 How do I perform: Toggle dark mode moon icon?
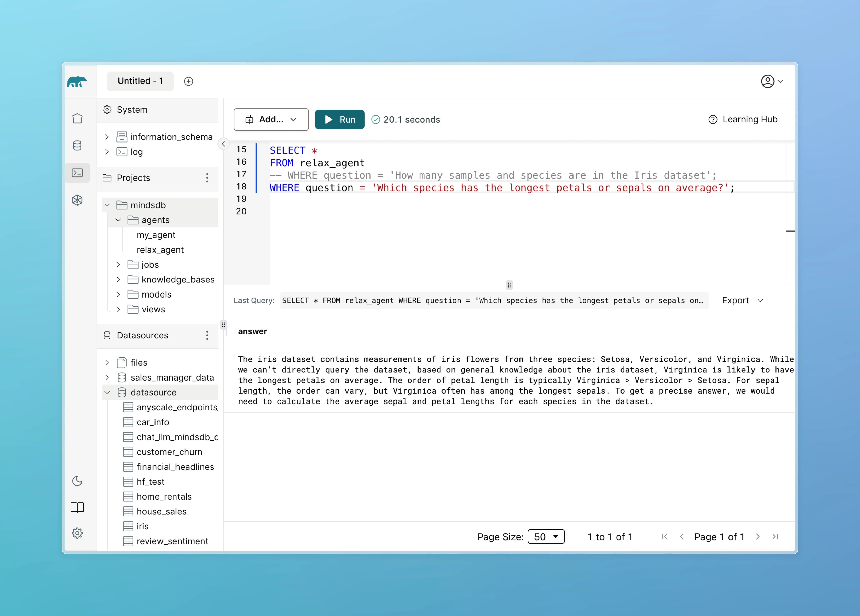point(77,481)
